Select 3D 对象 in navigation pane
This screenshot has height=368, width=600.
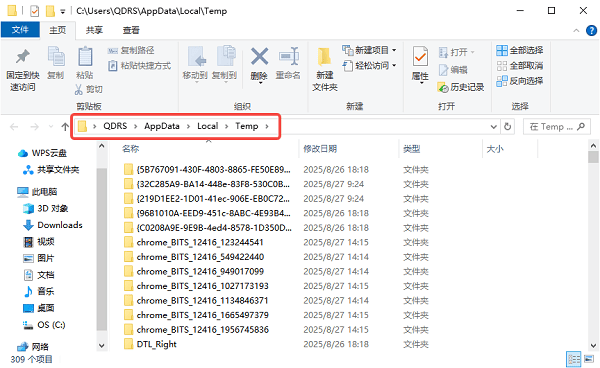coord(46,208)
